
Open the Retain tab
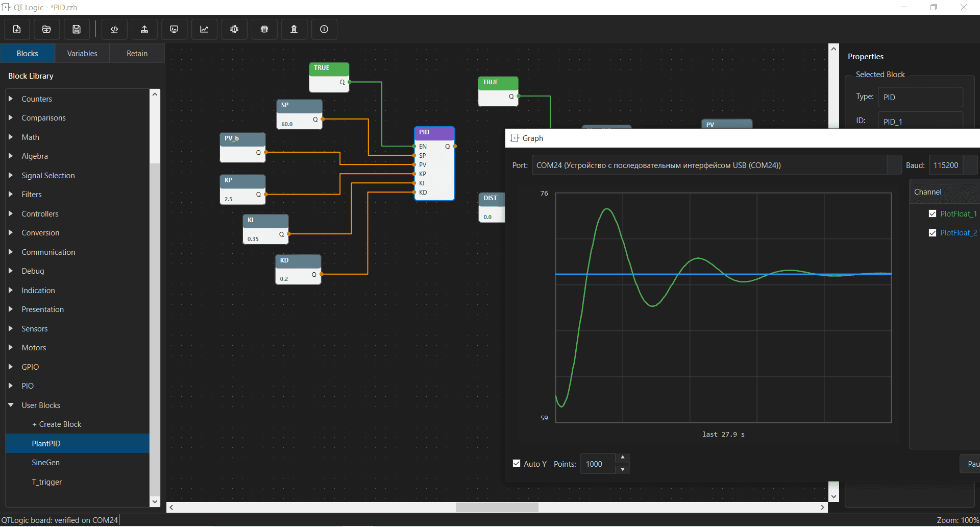[137, 54]
